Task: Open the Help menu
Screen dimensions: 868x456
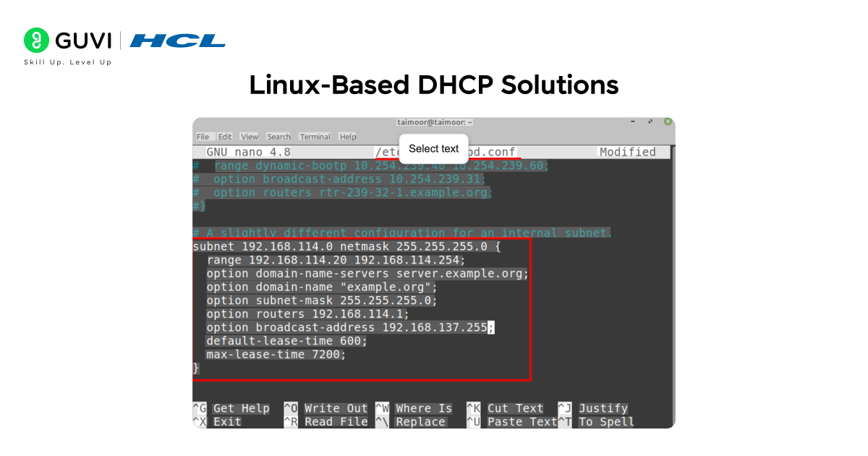Action: [347, 136]
